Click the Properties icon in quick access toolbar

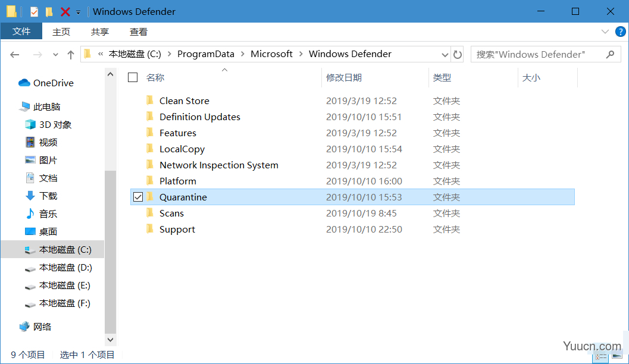[x=34, y=12]
